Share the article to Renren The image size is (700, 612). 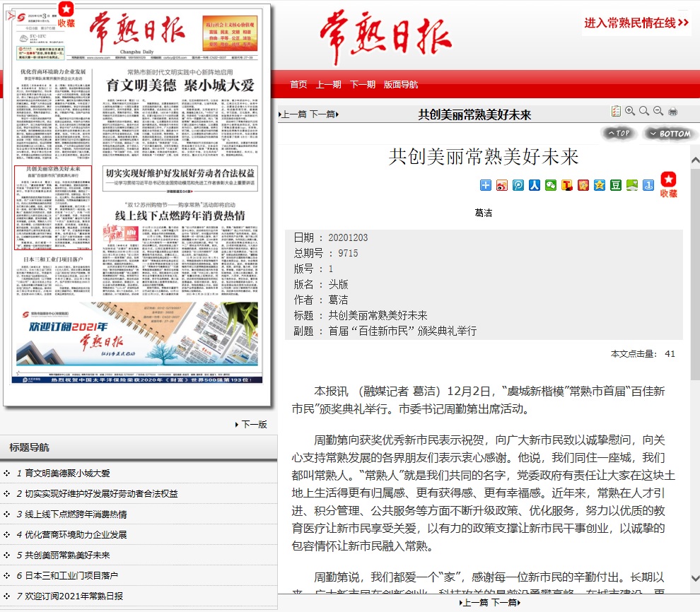pyautogui.click(x=535, y=185)
